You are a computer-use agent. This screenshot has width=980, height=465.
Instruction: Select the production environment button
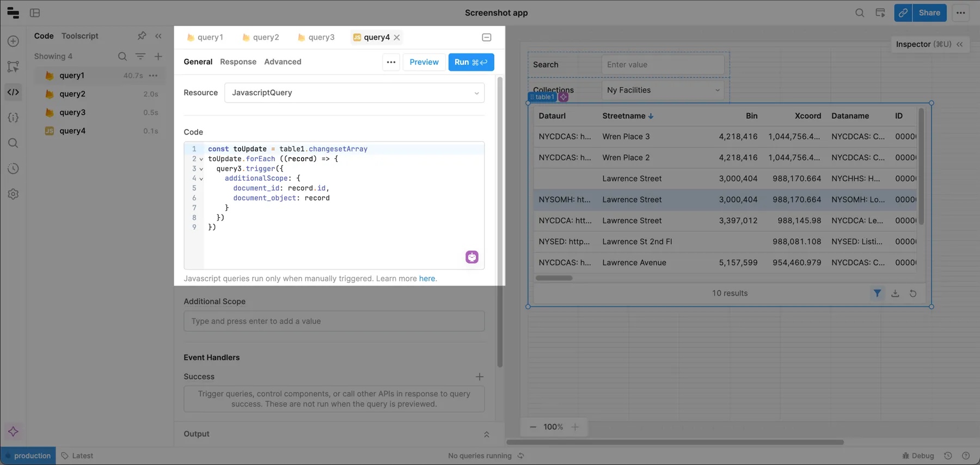(x=28, y=456)
